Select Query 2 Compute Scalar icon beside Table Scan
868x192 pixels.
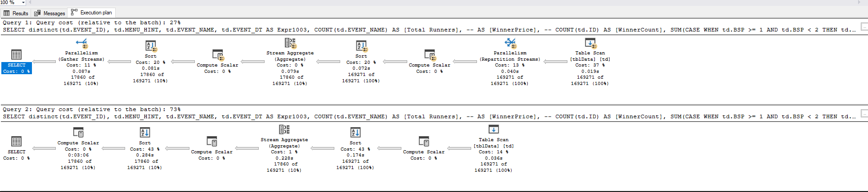coord(424,142)
